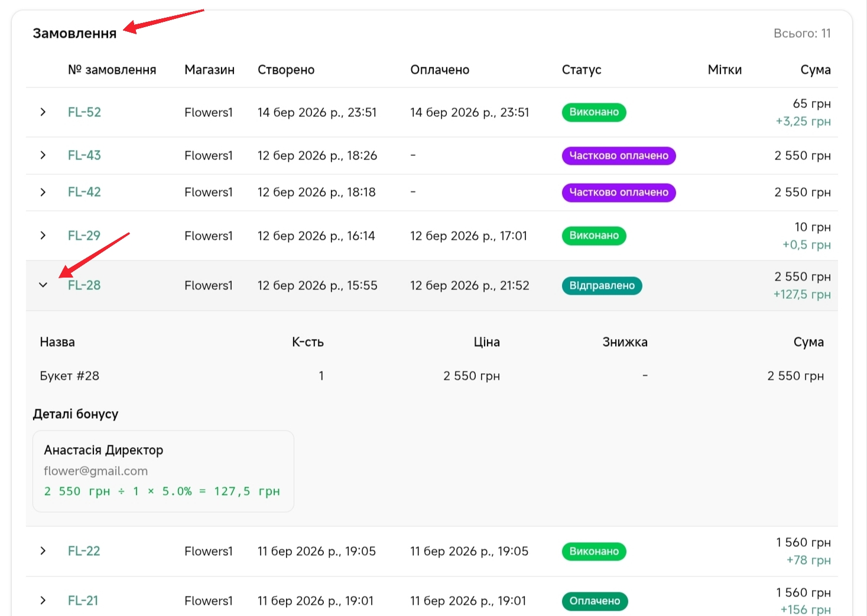Expand the FL-21 order row
The width and height of the screenshot is (867, 616).
click(x=43, y=601)
